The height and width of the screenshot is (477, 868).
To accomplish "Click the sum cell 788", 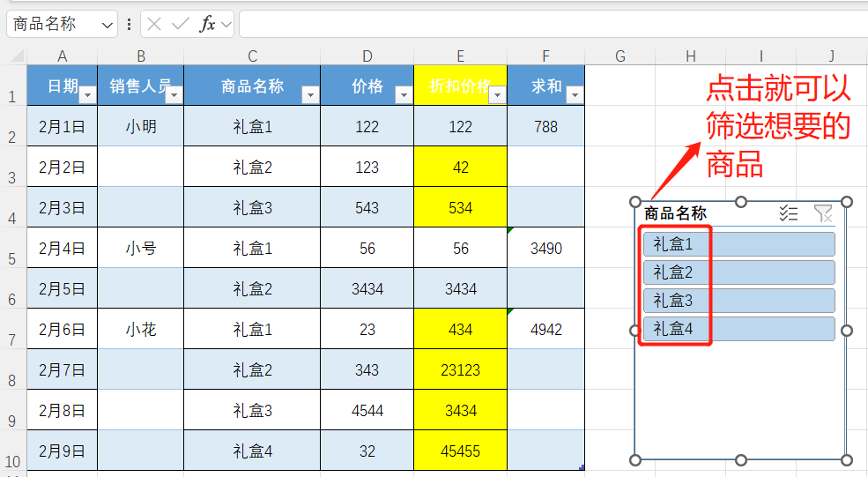I will tap(545, 126).
